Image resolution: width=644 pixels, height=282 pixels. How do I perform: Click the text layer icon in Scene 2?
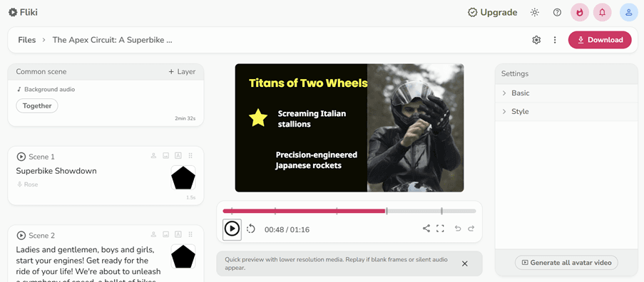point(178,234)
